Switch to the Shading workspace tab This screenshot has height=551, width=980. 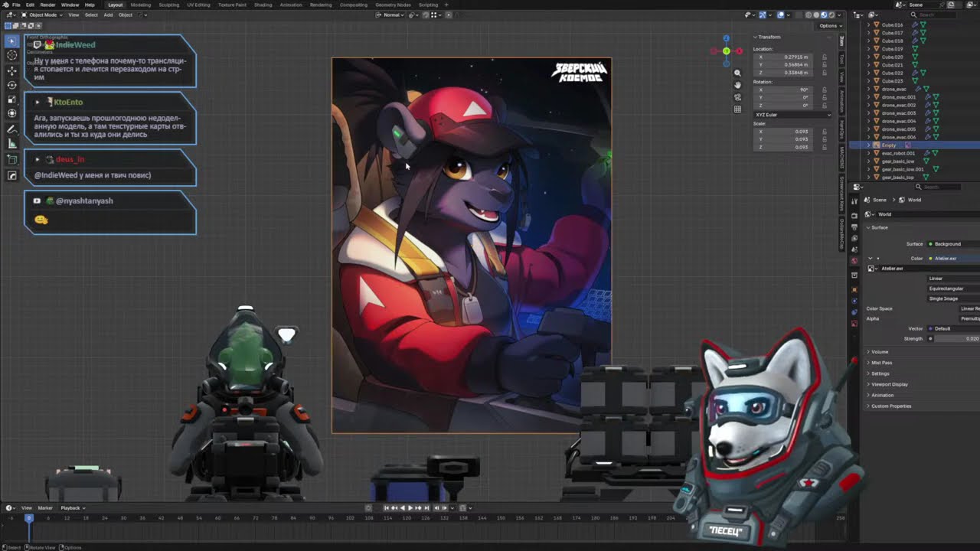(263, 5)
